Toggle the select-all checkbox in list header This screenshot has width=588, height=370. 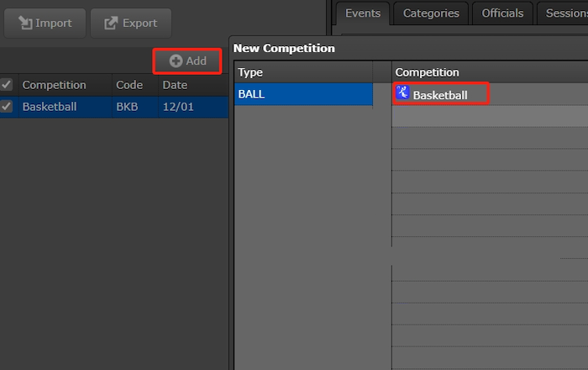click(x=6, y=85)
